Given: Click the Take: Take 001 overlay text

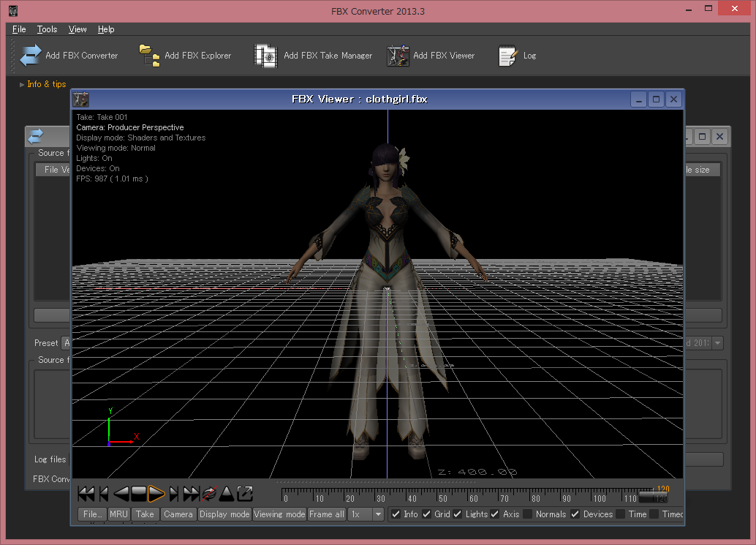Looking at the screenshot, I should pyautogui.click(x=102, y=117).
